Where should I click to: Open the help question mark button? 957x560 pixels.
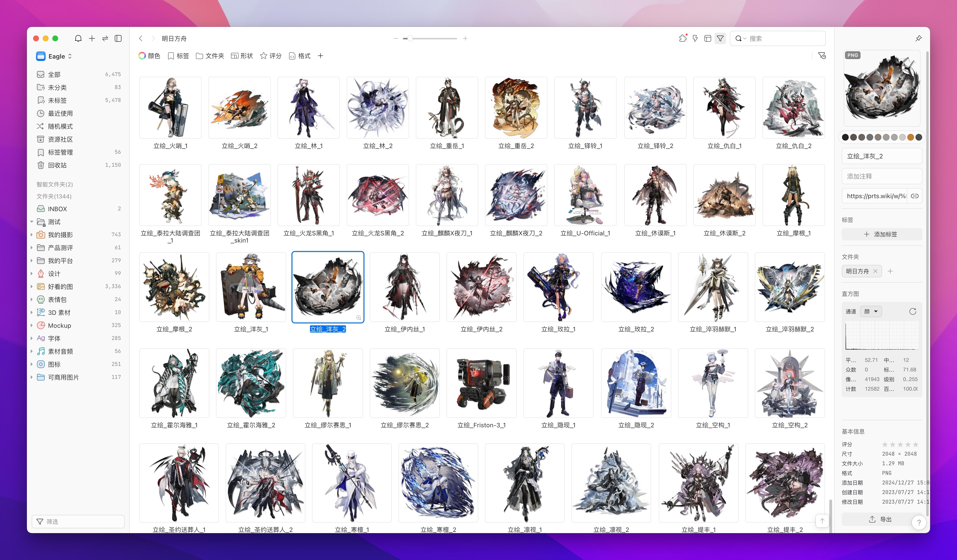click(919, 522)
